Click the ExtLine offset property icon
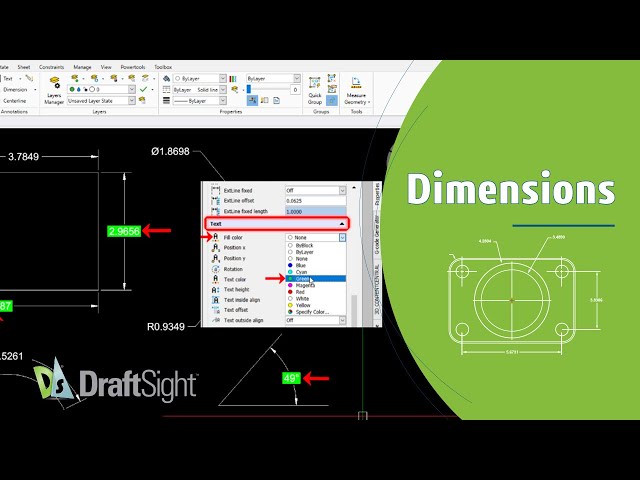The image size is (640, 480). 216,201
